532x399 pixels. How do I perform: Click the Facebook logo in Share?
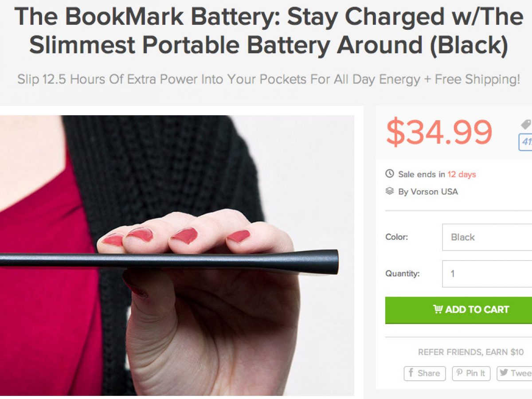(411, 373)
